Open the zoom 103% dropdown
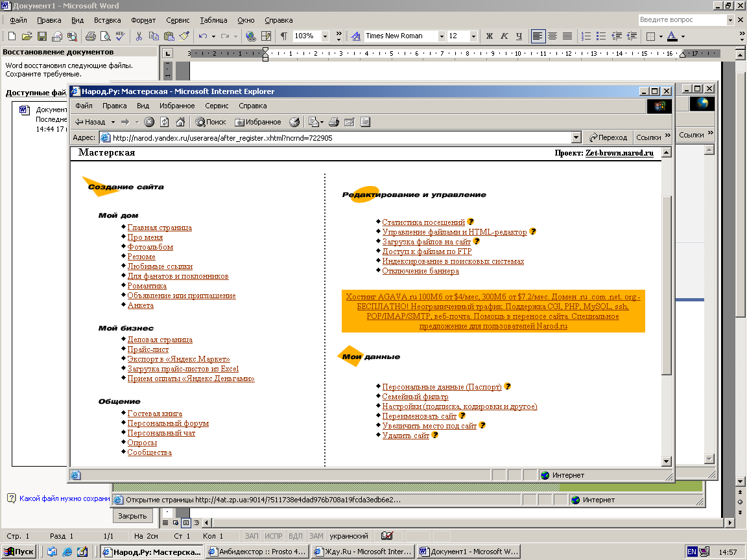The height and width of the screenshot is (560, 747). (x=325, y=36)
